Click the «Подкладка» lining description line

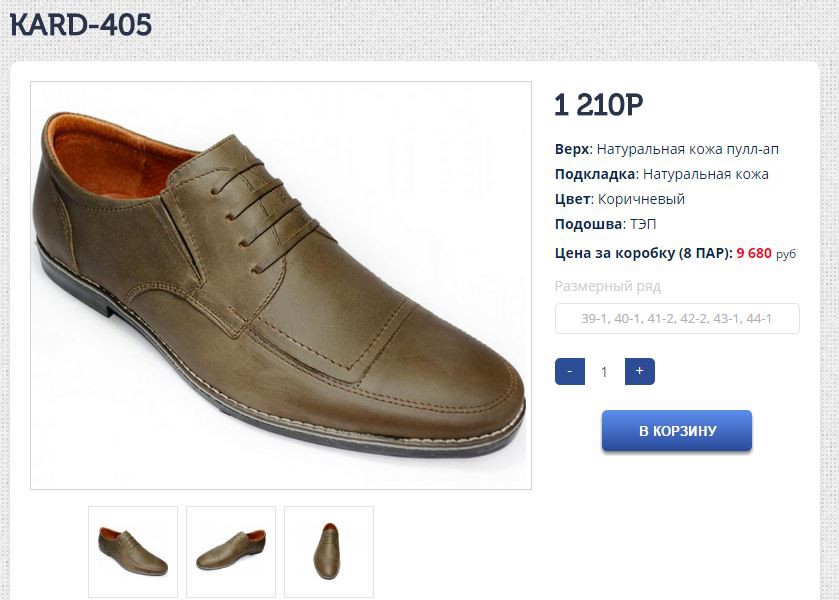click(661, 174)
